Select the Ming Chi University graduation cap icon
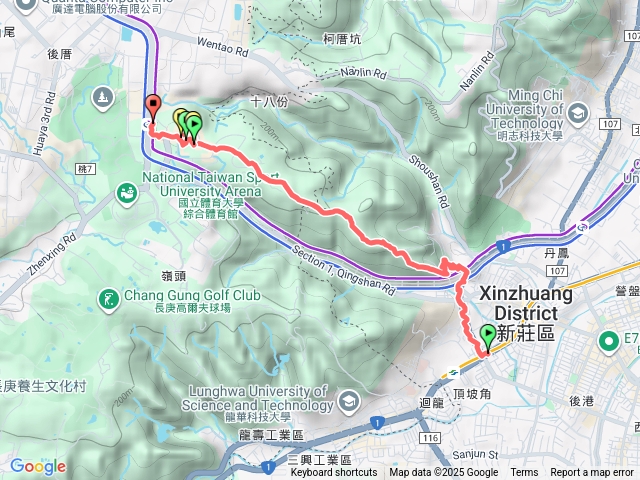 [578, 114]
